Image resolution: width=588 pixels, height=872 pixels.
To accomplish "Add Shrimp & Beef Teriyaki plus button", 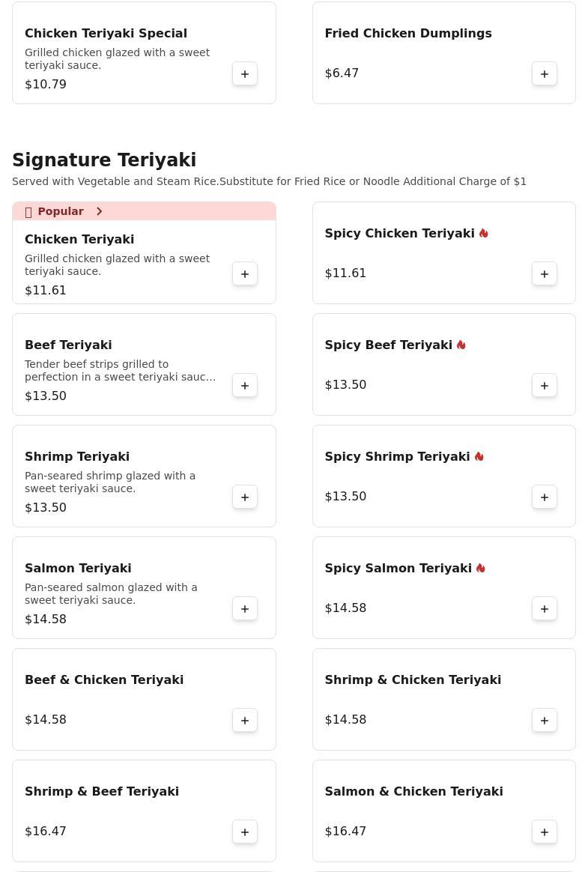I will point(245,832).
